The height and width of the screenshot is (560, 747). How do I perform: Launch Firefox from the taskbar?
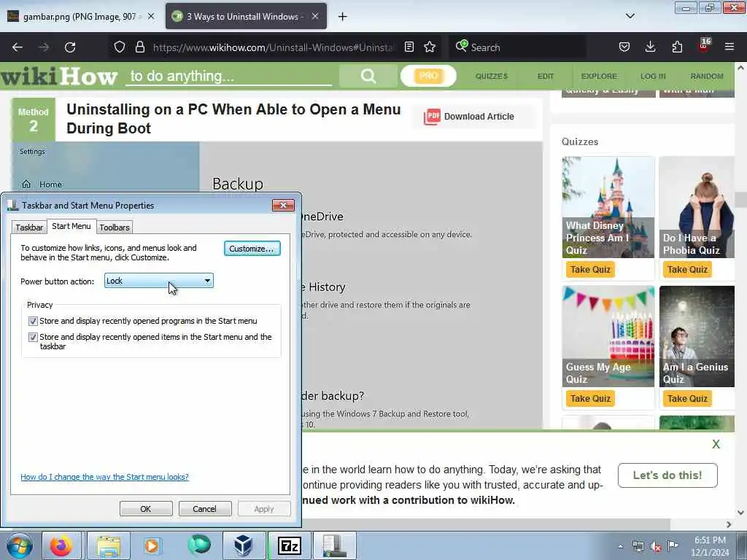[x=61, y=545]
